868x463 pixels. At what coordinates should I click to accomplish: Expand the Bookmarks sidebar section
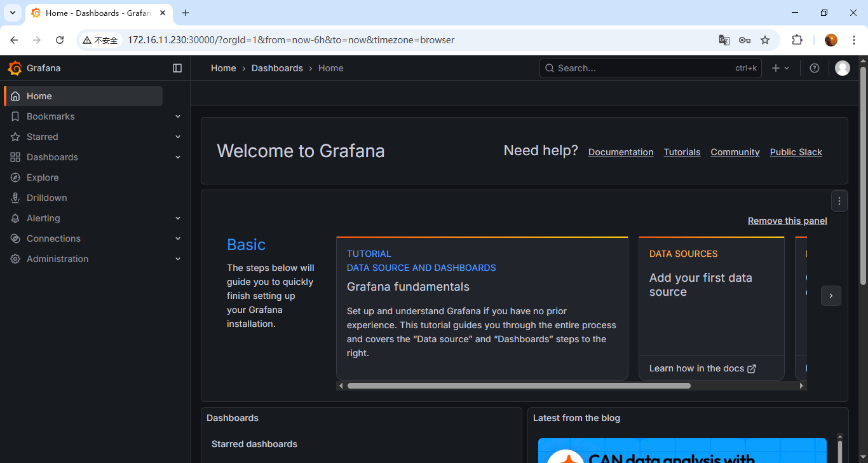(178, 116)
